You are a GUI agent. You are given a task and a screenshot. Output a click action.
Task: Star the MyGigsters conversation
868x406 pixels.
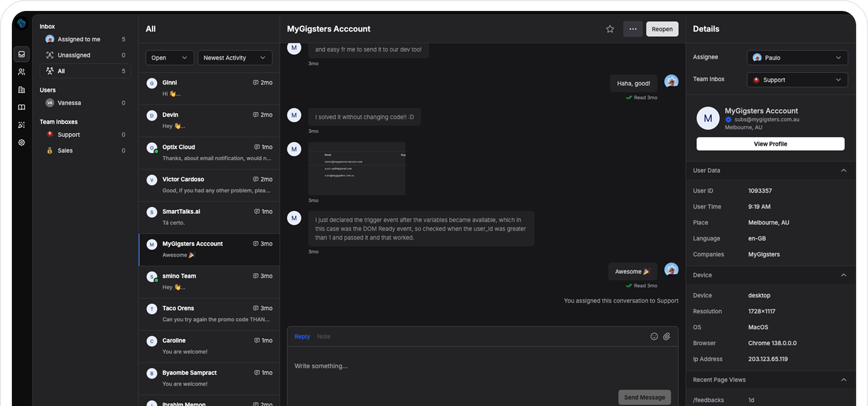[610, 29]
